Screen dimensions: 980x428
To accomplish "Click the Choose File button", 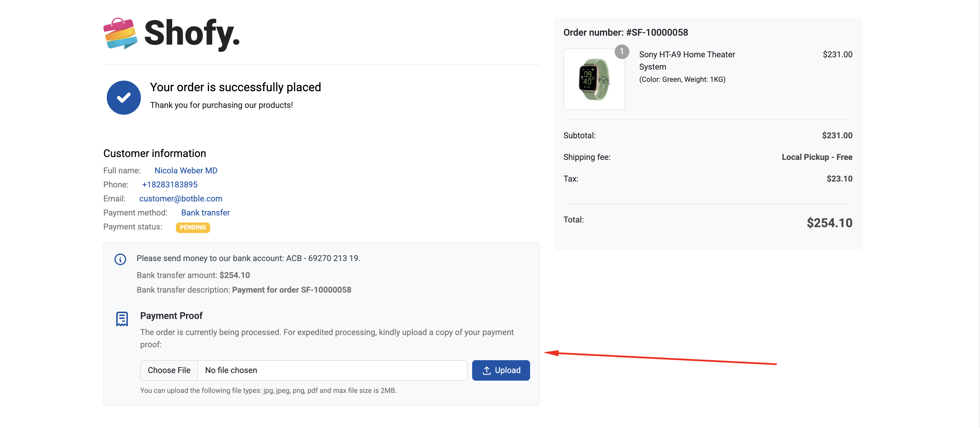I will pyautogui.click(x=169, y=370).
